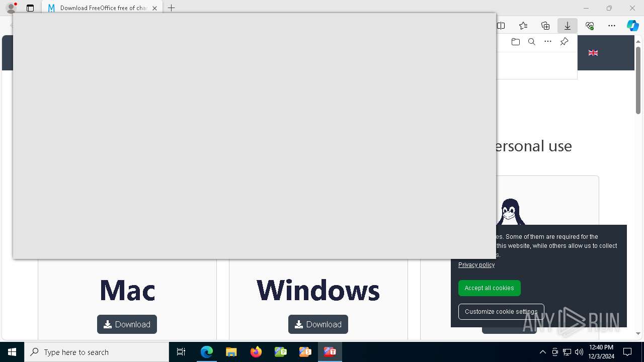Customize cookie settings
Image resolution: width=644 pixels, height=362 pixels.
[x=501, y=312]
